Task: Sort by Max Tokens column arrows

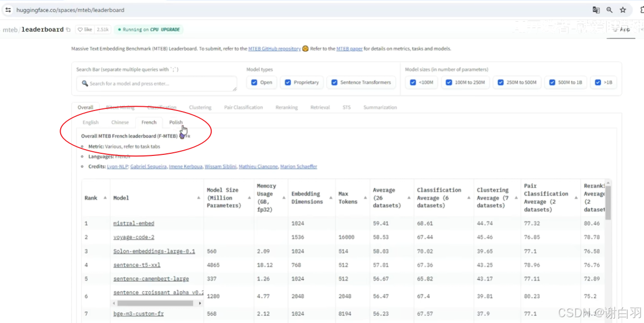Action: point(365,198)
